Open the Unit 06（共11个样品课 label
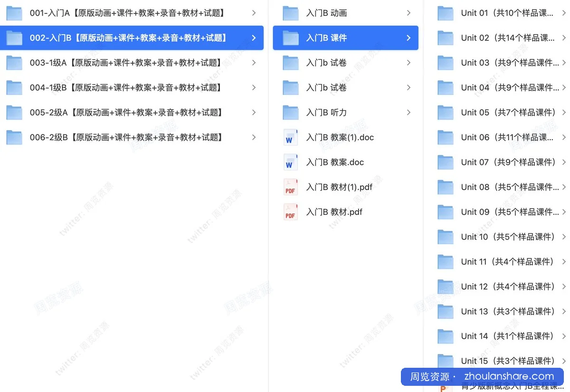 (507, 137)
